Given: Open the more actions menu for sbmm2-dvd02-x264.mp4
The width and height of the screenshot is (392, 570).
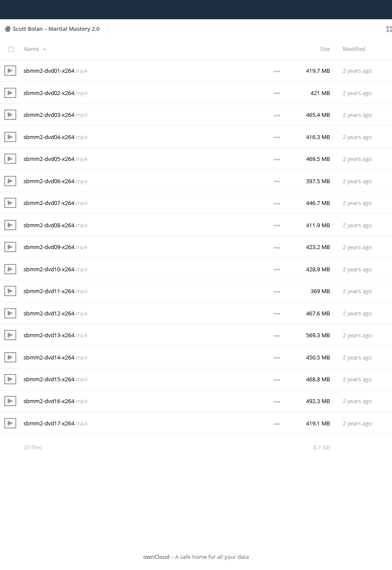Looking at the screenshot, I should click(x=277, y=93).
